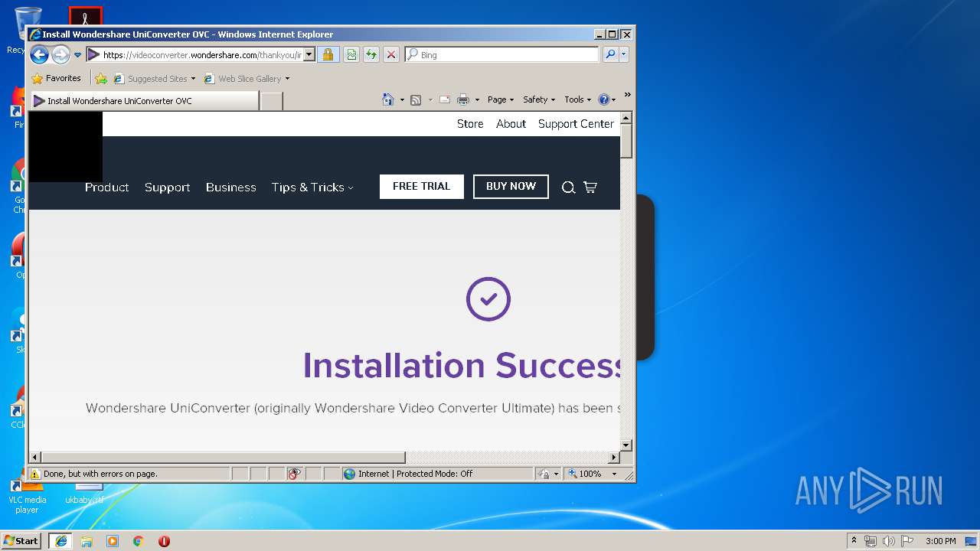980x551 pixels.
Task: Expand the Print options dropdown arrow
Action: pos(477,99)
